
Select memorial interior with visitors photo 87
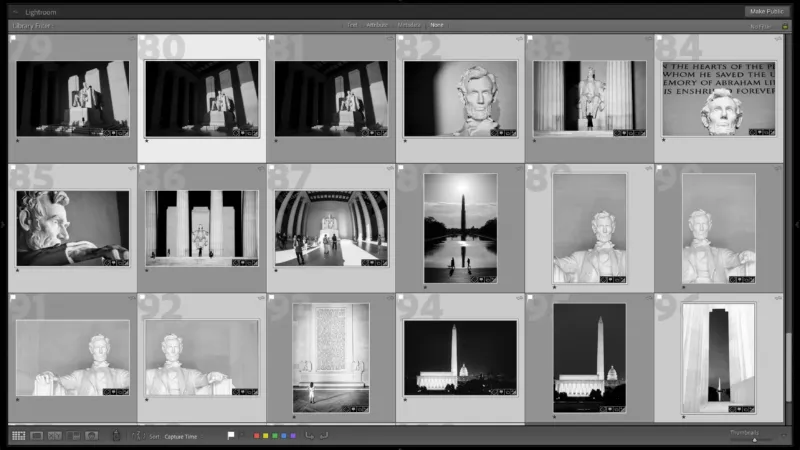[x=331, y=228]
